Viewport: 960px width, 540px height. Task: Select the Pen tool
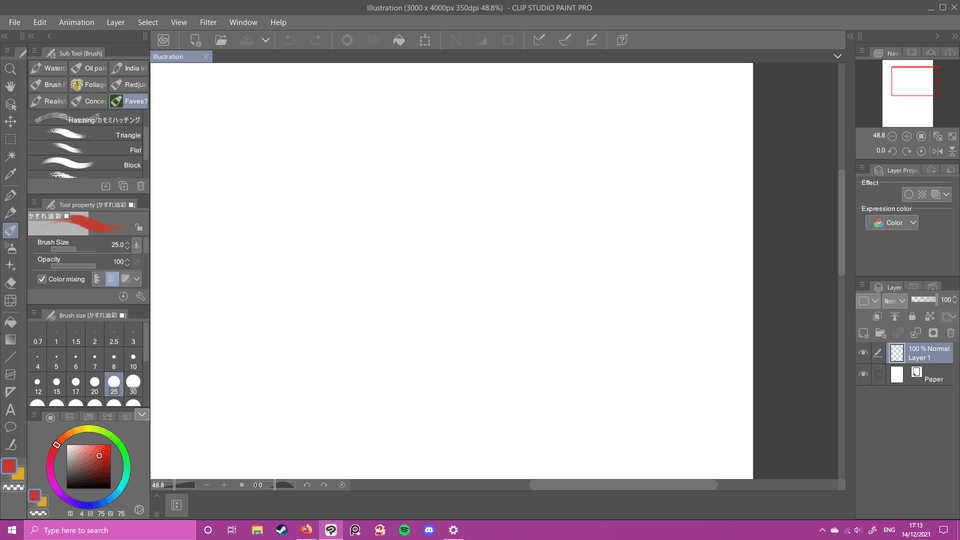(x=10, y=195)
